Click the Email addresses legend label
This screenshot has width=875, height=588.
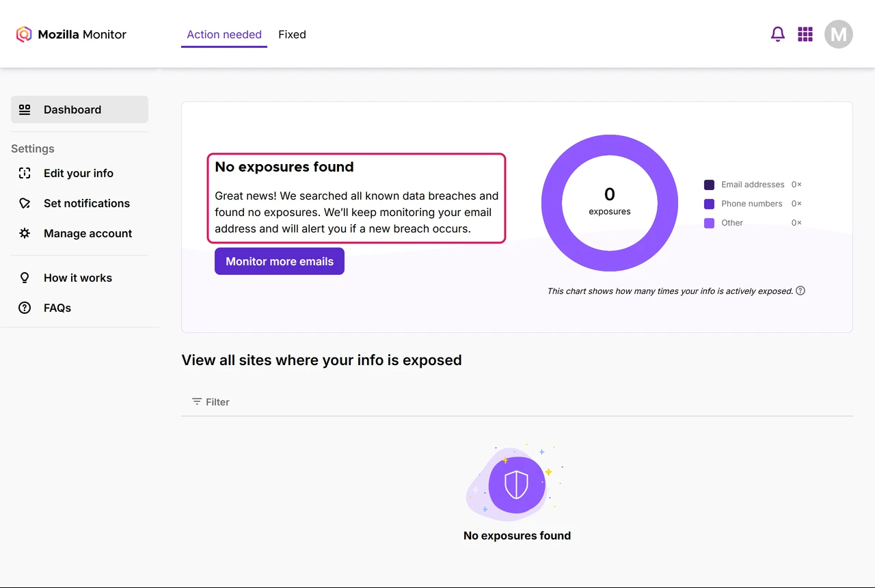(x=753, y=185)
